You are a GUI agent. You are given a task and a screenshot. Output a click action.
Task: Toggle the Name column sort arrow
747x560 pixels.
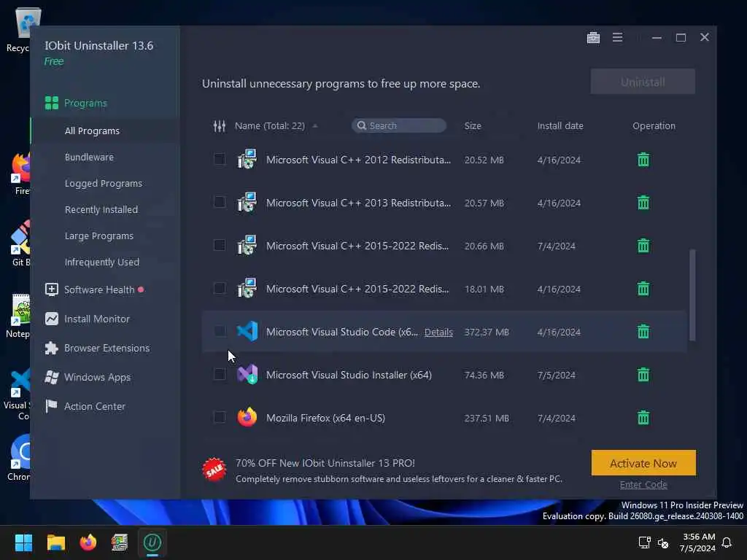315,125
